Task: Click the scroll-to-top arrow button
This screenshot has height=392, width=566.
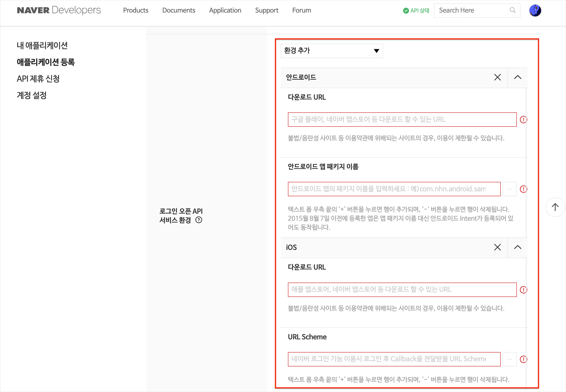Action: tap(555, 207)
